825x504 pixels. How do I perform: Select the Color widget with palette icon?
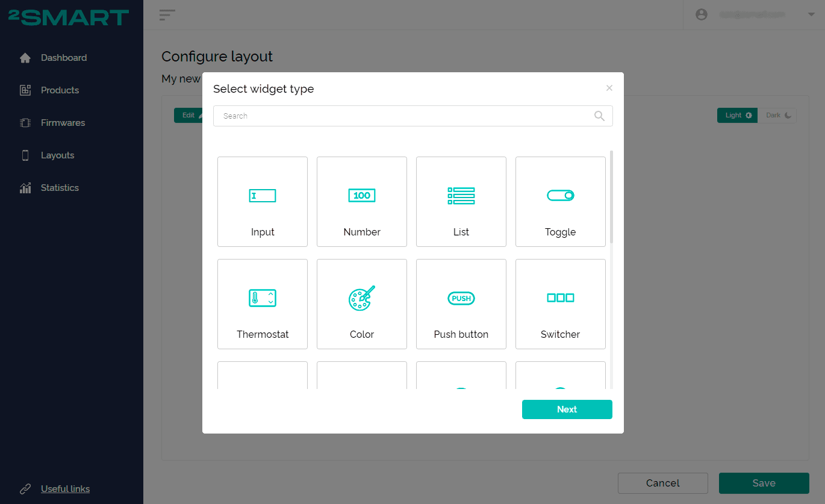pos(361,304)
